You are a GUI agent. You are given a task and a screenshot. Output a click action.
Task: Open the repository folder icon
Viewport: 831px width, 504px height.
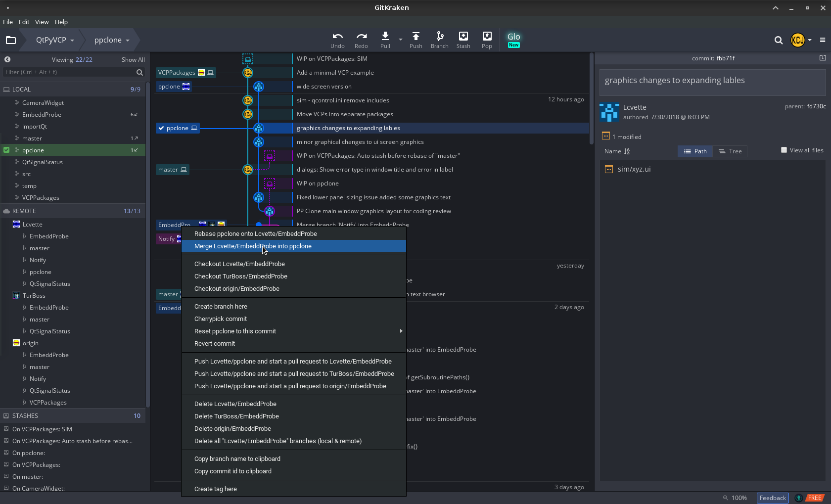pyautogui.click(x=11, y=40)
